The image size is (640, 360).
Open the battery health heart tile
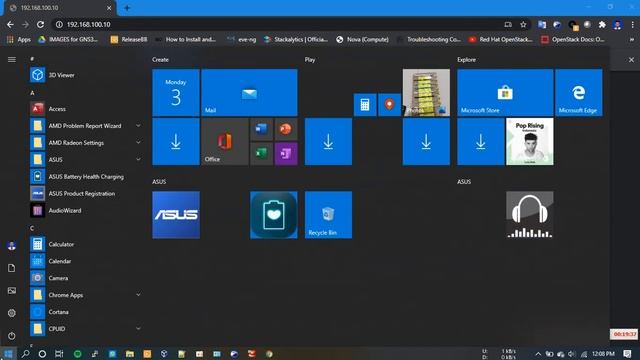(273, 215)
